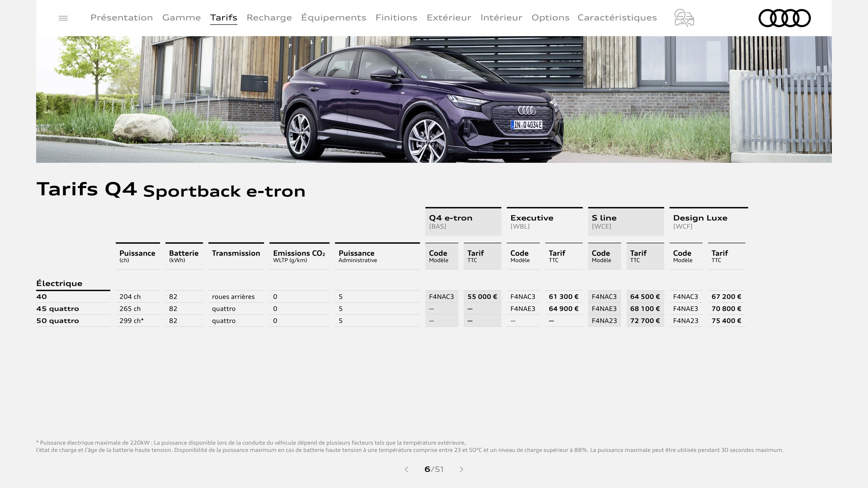868x488 pixels.
Task: Click the Électrique section label
Action: click(59, 283)
